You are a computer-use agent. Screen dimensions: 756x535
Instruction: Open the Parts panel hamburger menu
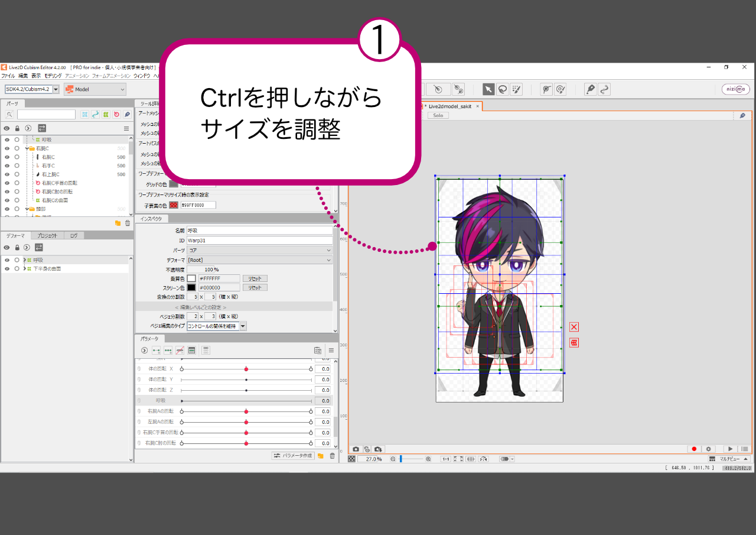click(x=126, y=128)
